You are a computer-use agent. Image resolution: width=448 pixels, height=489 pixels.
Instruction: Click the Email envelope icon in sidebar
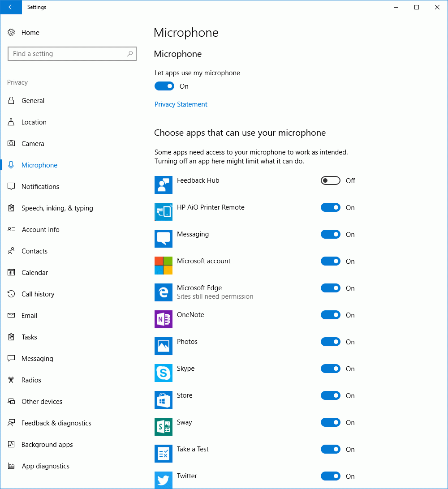click(11, 315)
